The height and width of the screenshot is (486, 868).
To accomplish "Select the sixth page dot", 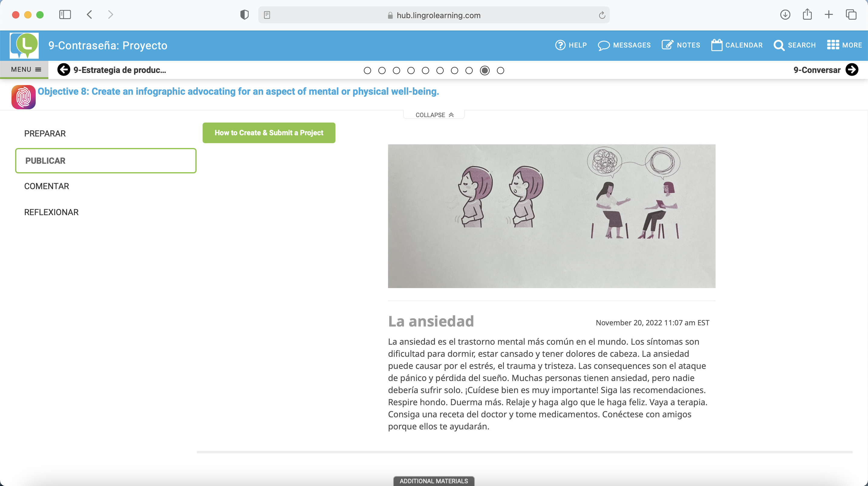I will [440, 71].
